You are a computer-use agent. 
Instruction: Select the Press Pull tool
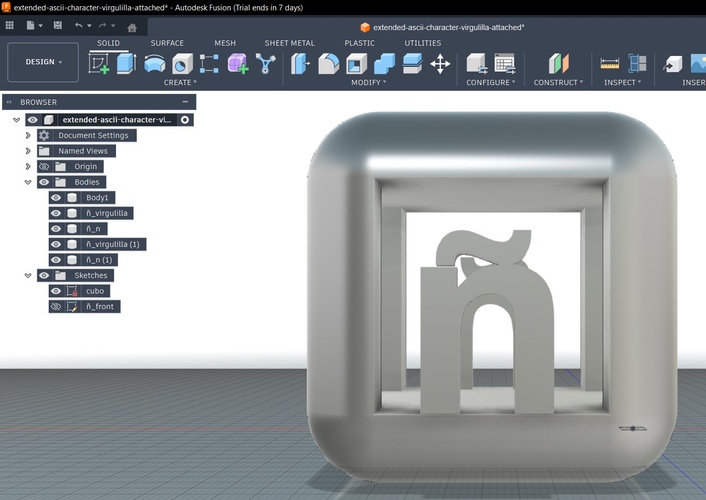(300, 64)
